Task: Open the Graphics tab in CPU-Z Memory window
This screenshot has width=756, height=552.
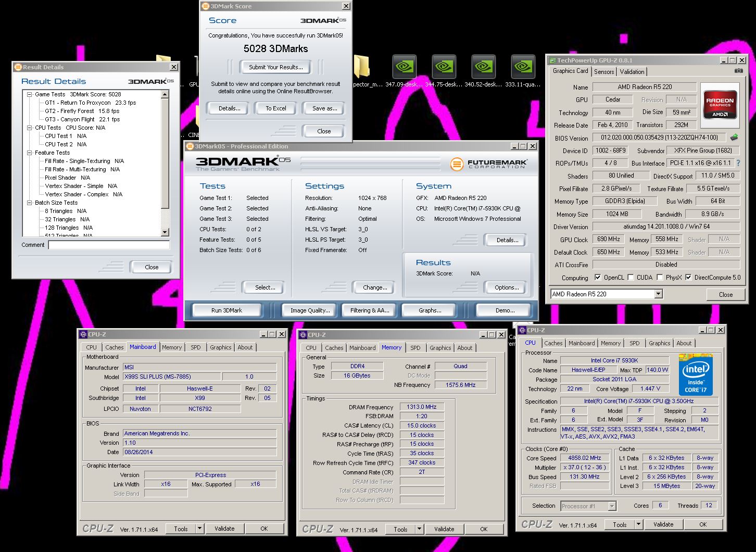Action: 440,348
